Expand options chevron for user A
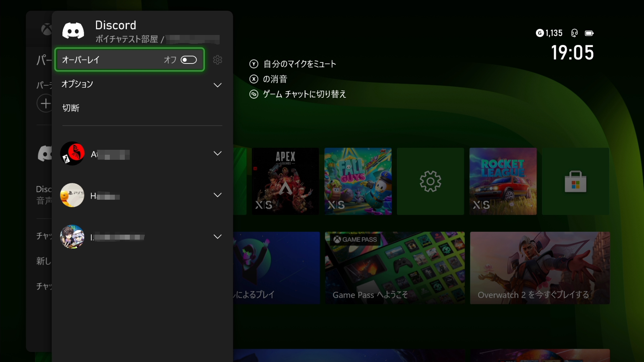644x362 pixels. pyautogui.click(x=218, y=153)
